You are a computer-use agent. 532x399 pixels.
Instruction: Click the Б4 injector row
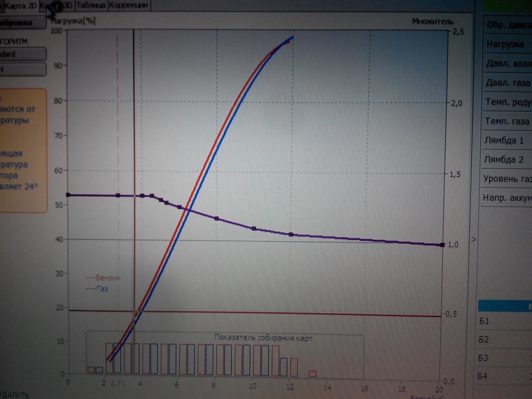click(x=504, y=376)
